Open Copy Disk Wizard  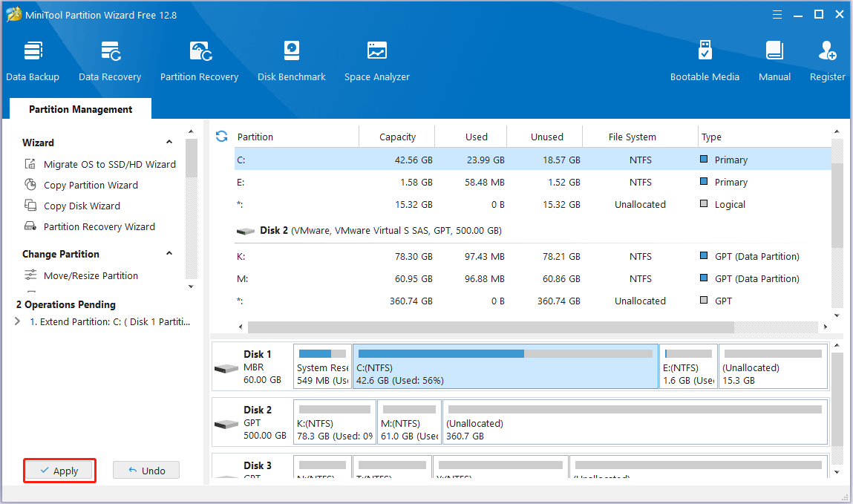(82, 206)
